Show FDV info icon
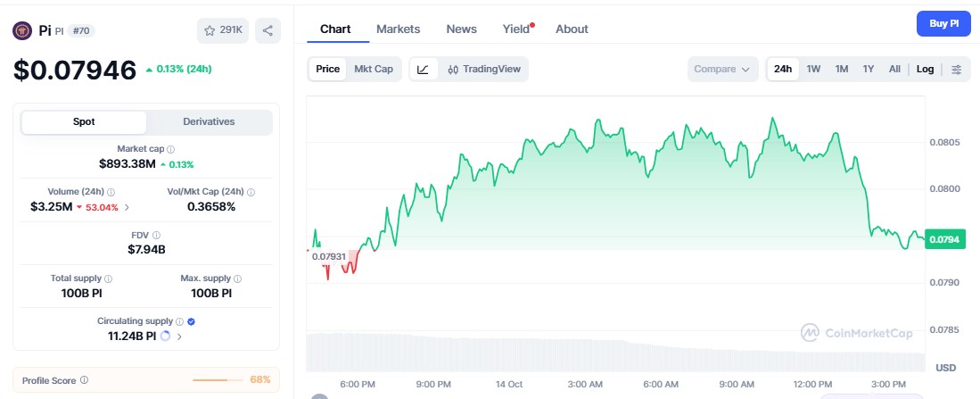The width and height of the screenshot is (980, 399). click(156, 235)
